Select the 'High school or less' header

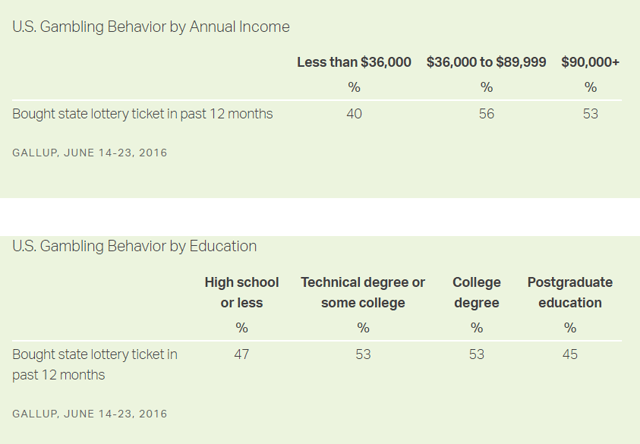pos(242,292)
